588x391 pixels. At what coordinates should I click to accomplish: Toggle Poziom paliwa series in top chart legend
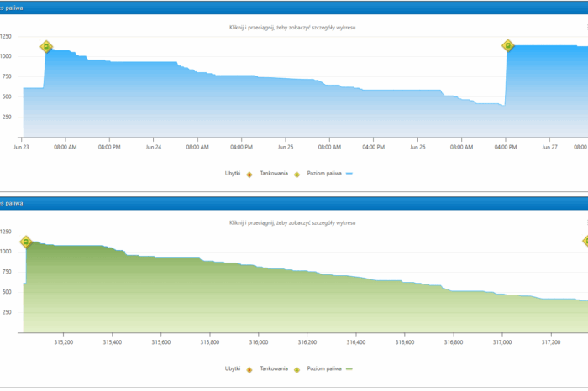(325, 174)
